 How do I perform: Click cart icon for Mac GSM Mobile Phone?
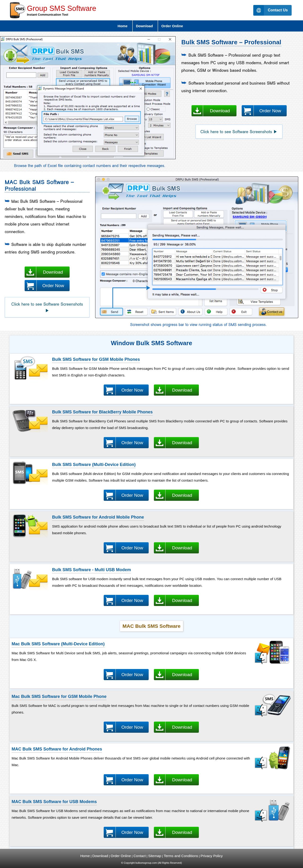pyautogui.click(x=109, y=727)
